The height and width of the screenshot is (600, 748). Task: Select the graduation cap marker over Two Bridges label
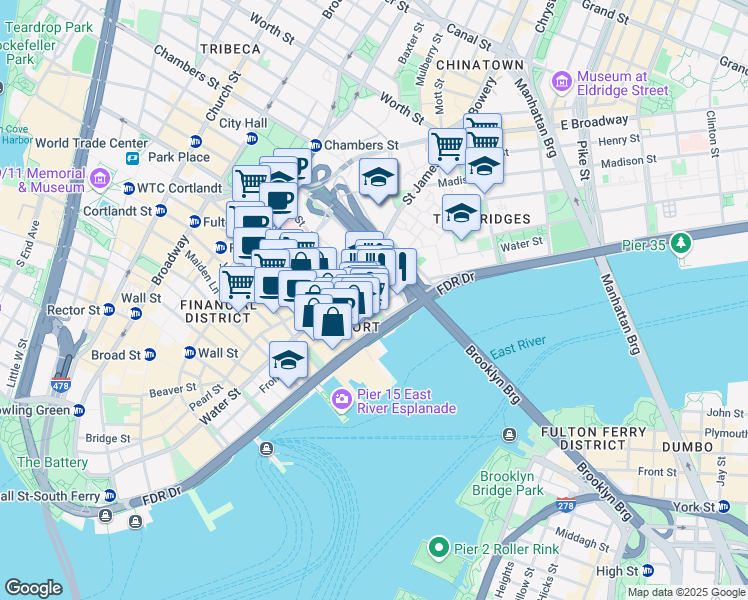point(461,213)
